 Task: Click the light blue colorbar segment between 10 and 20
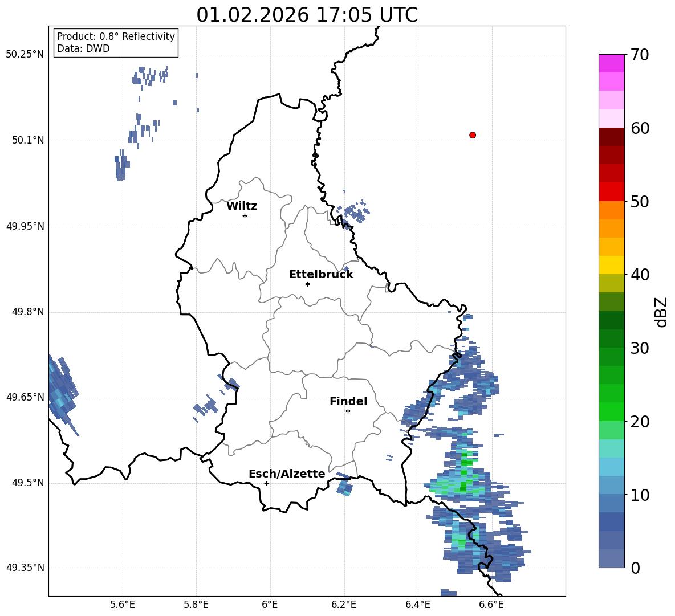pyautogui.click(x=611, y=467)
